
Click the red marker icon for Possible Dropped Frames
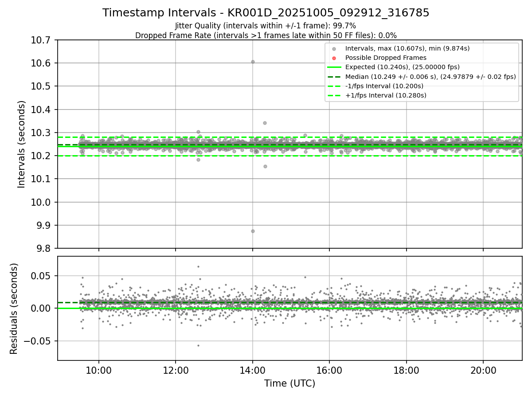334,58
